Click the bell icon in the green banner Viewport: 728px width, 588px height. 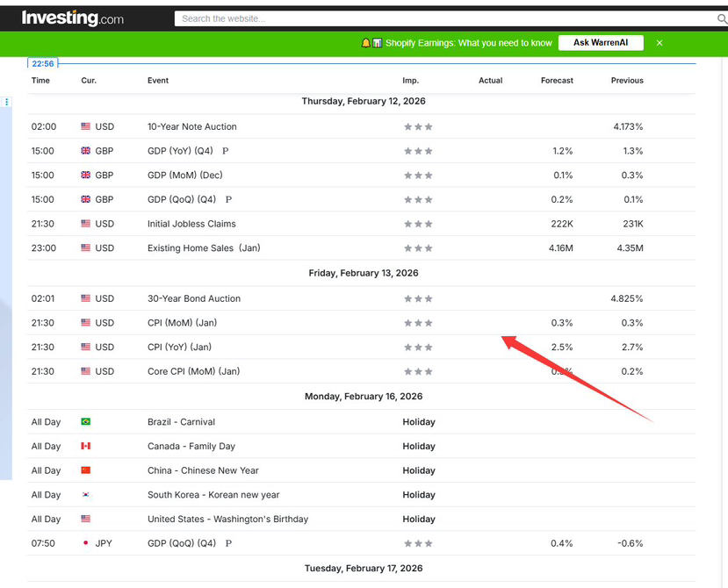click(x=366, y=43)
